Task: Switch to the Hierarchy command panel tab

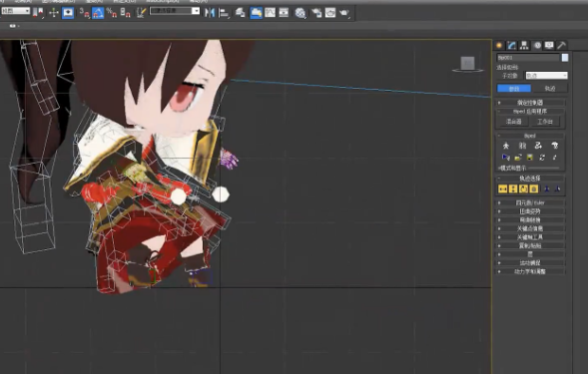Action: pos(524,45)
